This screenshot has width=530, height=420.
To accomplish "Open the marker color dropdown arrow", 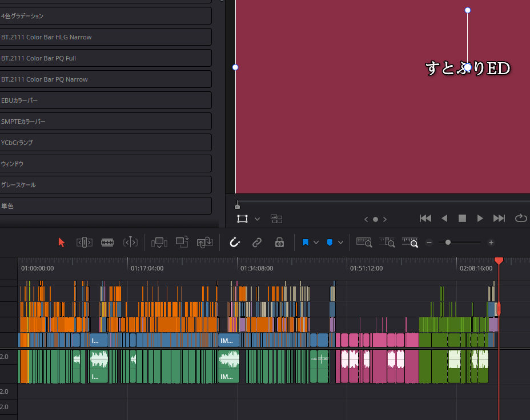I will (x=341, y=243).
